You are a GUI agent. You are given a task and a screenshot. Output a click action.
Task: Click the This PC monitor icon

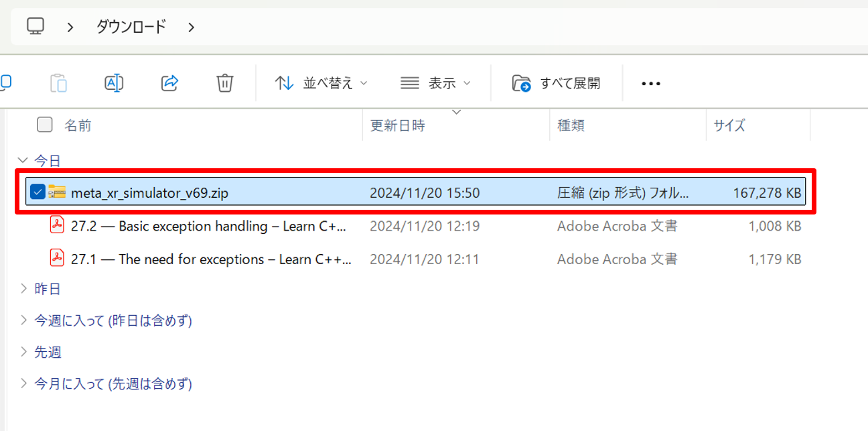pos(35,27)
